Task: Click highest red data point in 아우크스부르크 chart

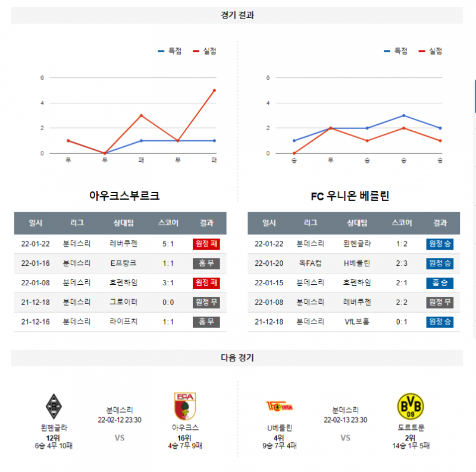Action: click(x=214, y=90)
